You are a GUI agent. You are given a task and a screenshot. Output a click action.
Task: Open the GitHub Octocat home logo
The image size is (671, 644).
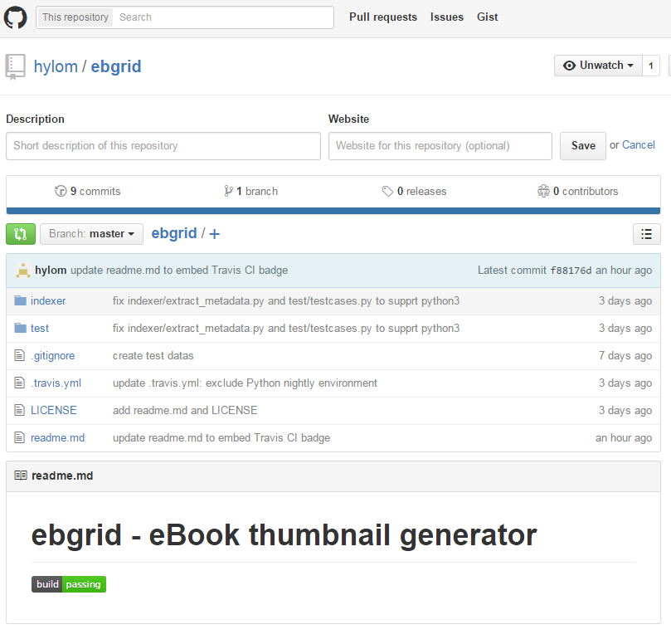pyautogui.click(x=16, y=17)
